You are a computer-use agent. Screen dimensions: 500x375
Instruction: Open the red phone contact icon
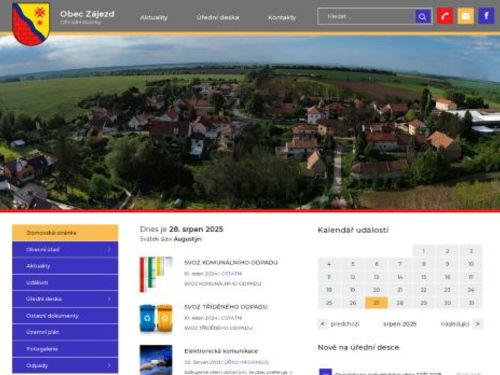(445, 16)
